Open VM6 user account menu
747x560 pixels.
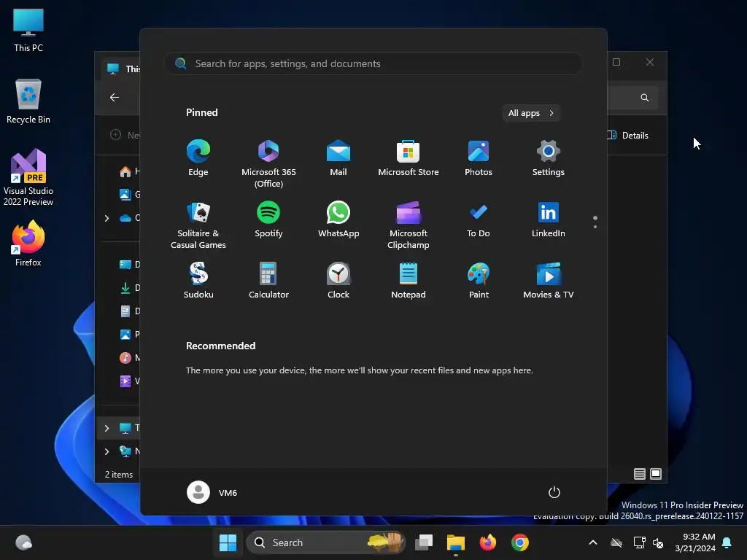[212, 492]
